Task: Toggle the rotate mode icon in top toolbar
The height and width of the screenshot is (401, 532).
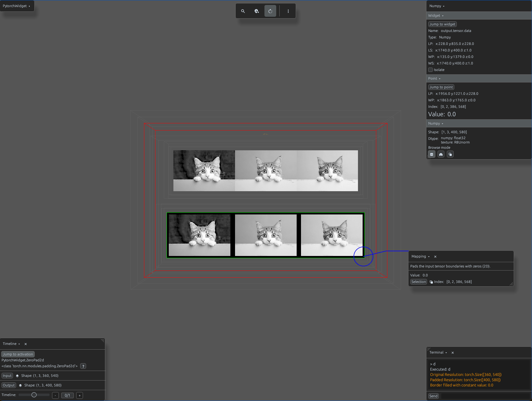Action: [270, 11]
